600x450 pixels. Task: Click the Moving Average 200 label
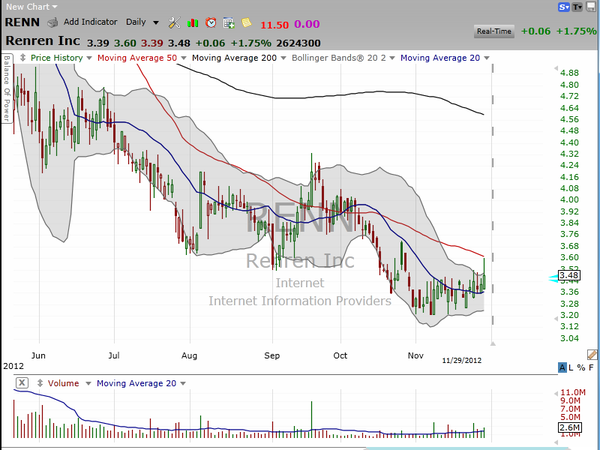(234, 58)
